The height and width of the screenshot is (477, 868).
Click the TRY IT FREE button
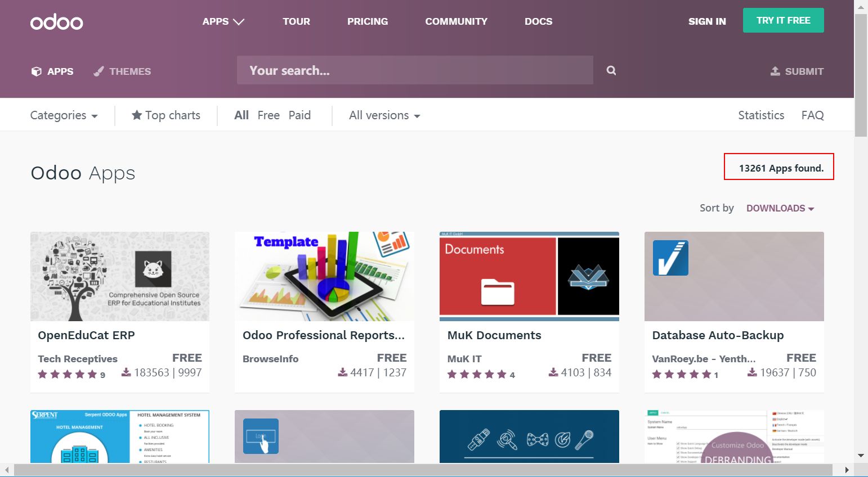[784, 20]
